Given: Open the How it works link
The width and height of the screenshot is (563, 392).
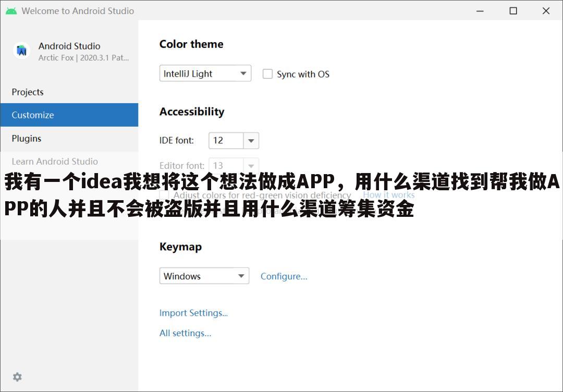Looking at the screenshot, I should (388, 195).
